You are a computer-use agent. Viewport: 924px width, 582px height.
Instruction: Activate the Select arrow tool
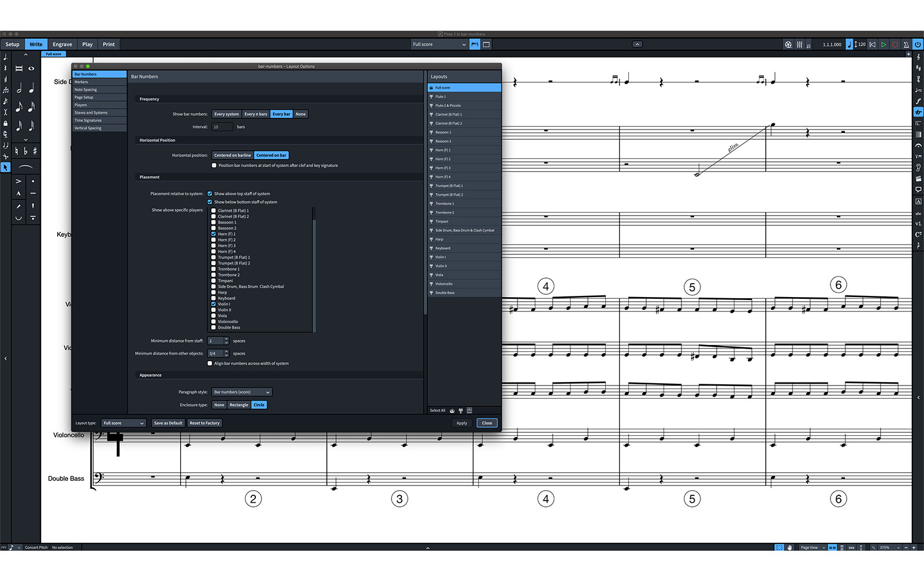(5, 167)
